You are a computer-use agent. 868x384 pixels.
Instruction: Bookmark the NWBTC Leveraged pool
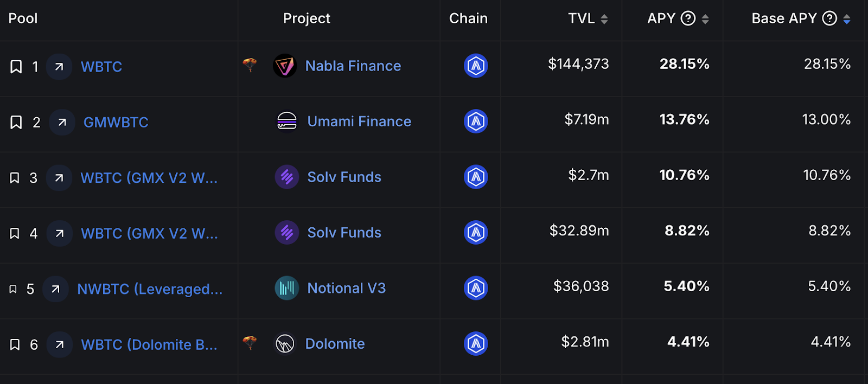point(13,289)
